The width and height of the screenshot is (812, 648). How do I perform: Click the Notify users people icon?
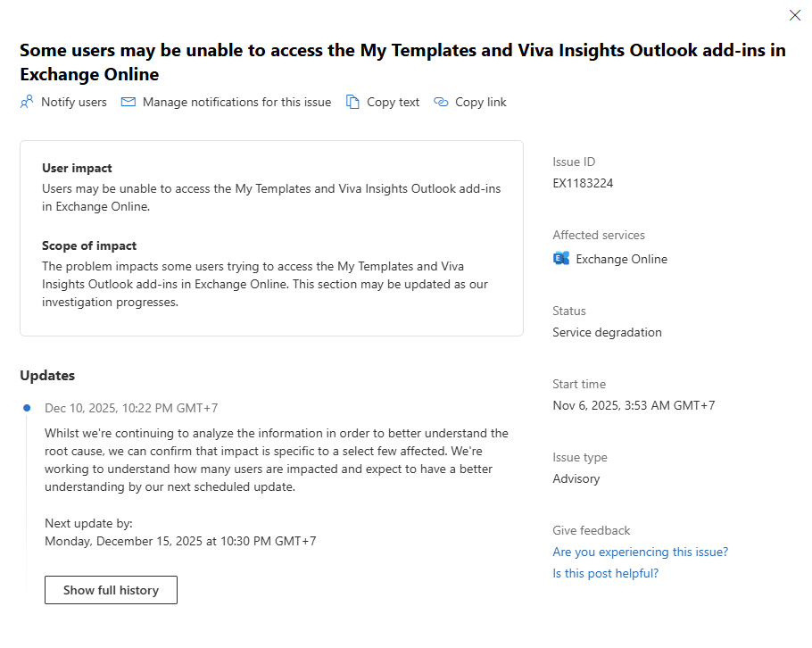pyautogui.click(x=27, y=102)
